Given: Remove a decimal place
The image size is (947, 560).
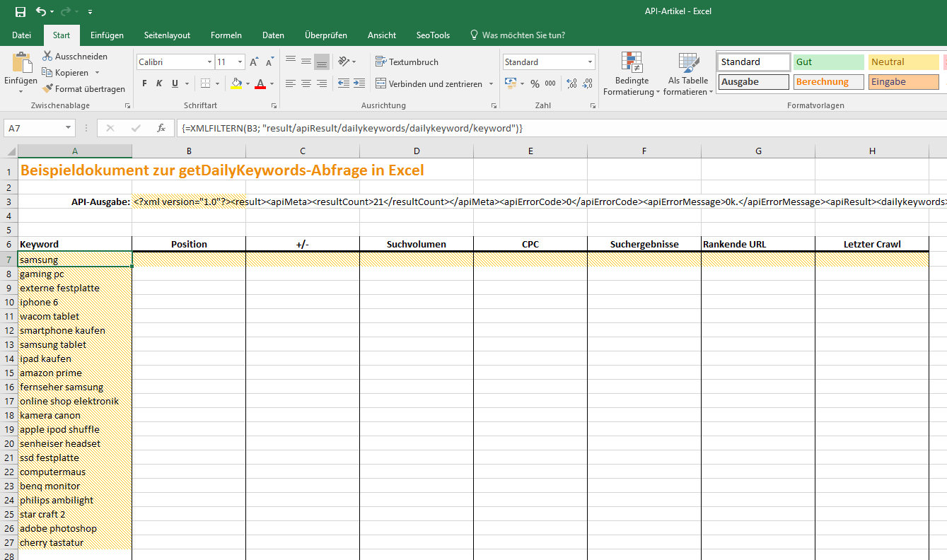Looking at the screenshot, I should (x=588, y=83).
